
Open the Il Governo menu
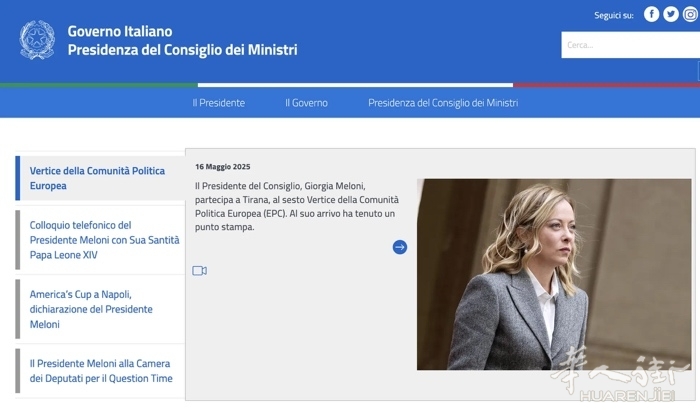306,103
